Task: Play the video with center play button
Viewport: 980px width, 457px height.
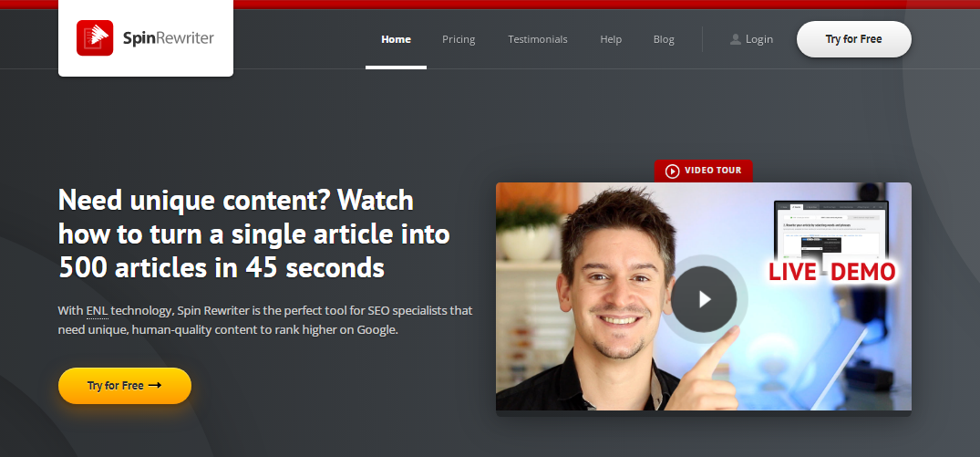Action: [705, 299]
